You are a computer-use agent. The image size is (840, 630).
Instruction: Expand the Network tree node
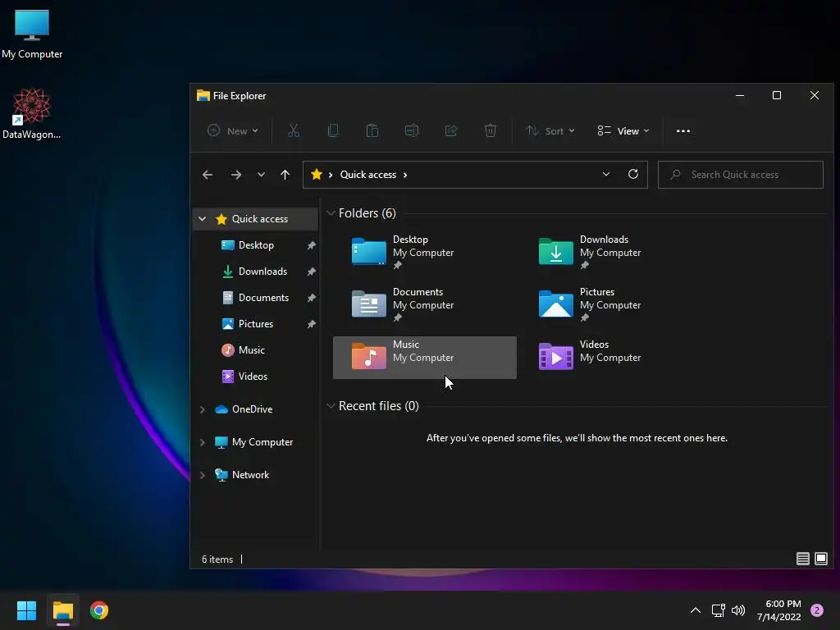[202, 475]
